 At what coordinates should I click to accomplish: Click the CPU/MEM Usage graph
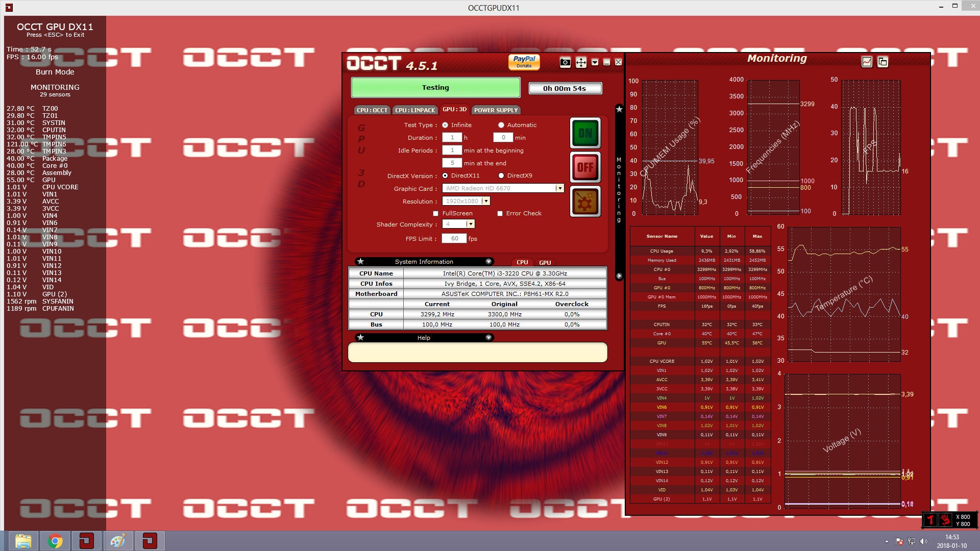(670, 147)
